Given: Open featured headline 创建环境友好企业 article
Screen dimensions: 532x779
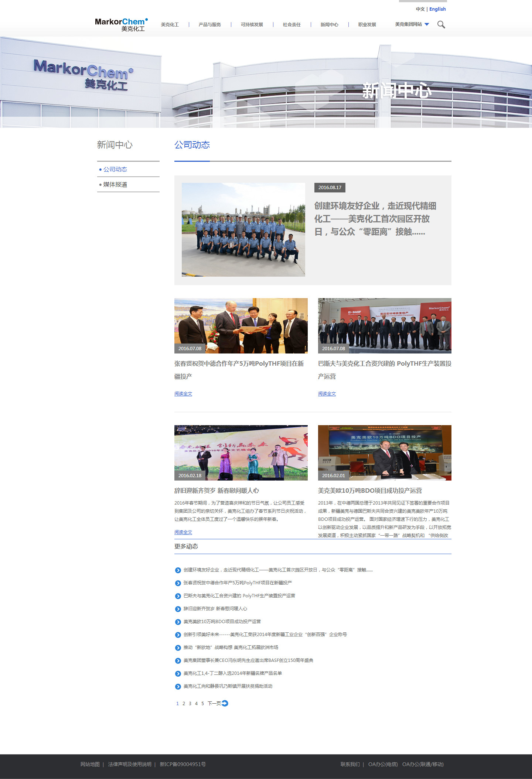Looking at the screenshot, I should (x=375, y=219).
